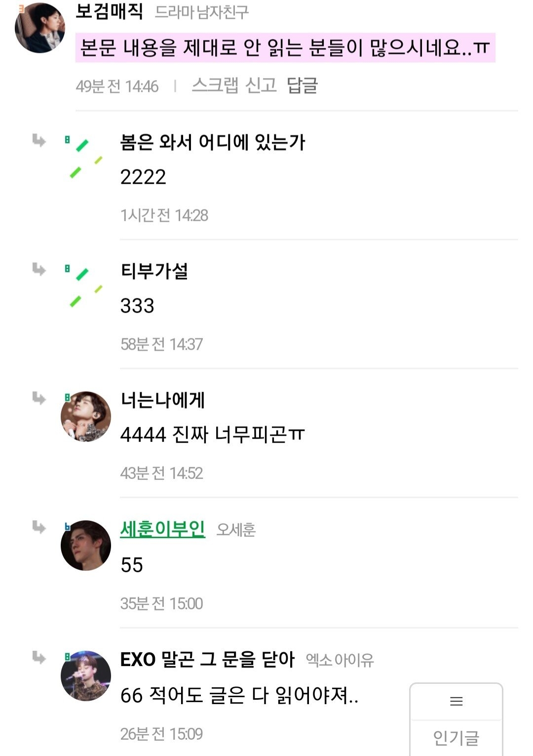Screen dimensions: 533x756
Task: Open EXO 말곤 그 문을 닫아 avatar
Action: coord(85,676)
